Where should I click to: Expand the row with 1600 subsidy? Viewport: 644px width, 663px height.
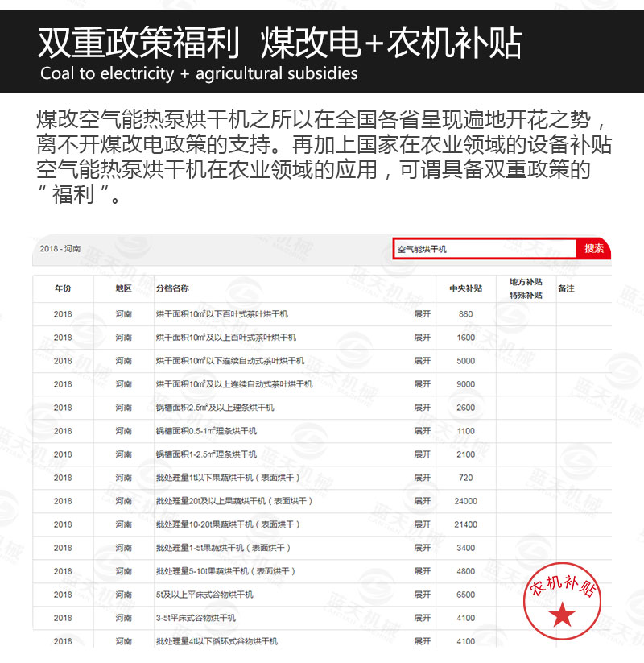click(x=423, y=338)
